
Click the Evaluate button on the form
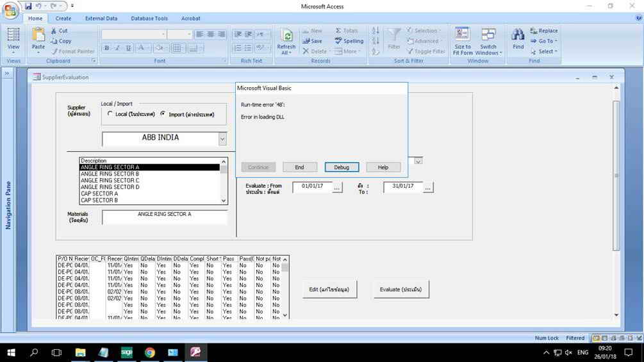pyautogui.click(x=400, y=290)
